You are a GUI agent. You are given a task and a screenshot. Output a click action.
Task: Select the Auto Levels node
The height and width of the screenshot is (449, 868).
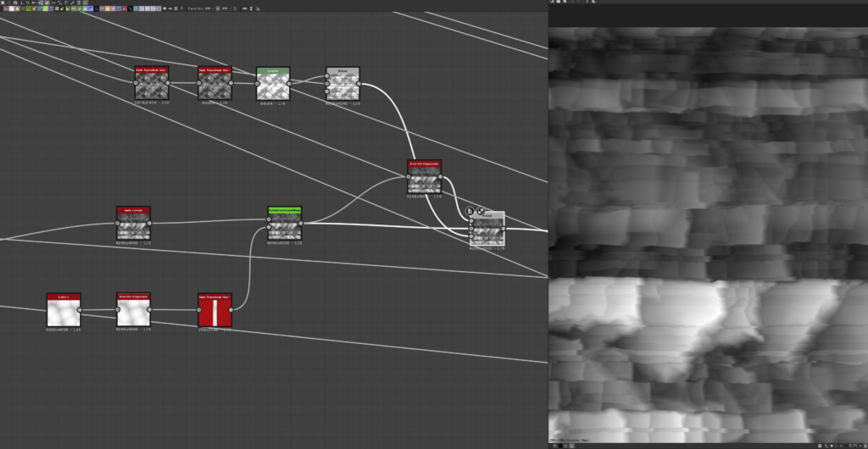click(x=133, y=224)
